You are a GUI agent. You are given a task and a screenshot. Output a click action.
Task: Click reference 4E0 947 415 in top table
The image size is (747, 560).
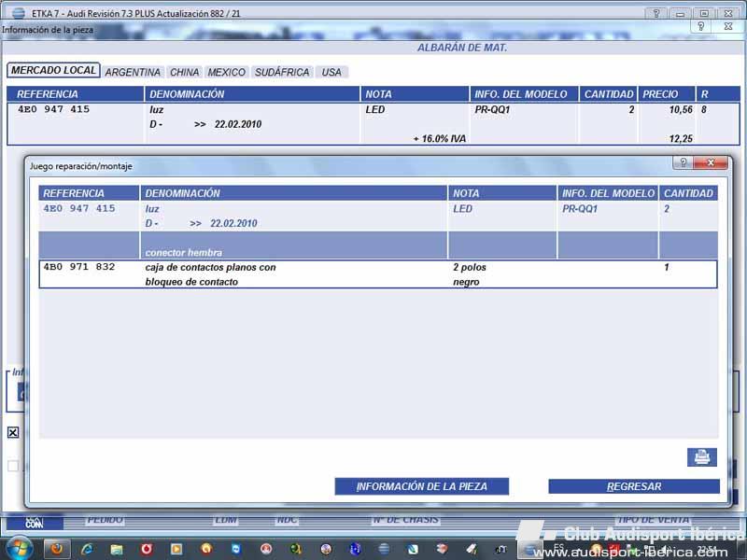coord(53,109)
